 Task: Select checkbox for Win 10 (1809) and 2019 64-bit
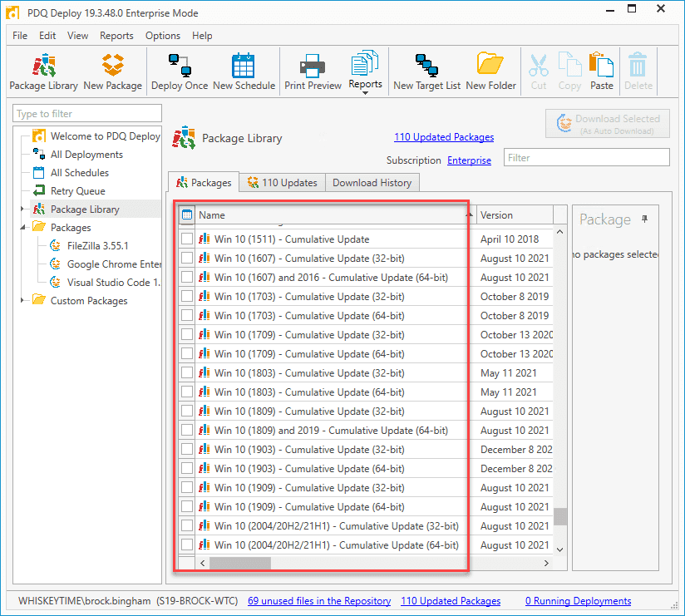(x=187, y=431)
